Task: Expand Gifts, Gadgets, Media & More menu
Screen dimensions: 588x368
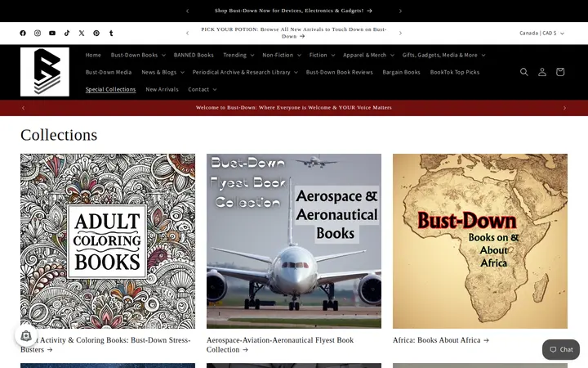Action: click(443, 55)
